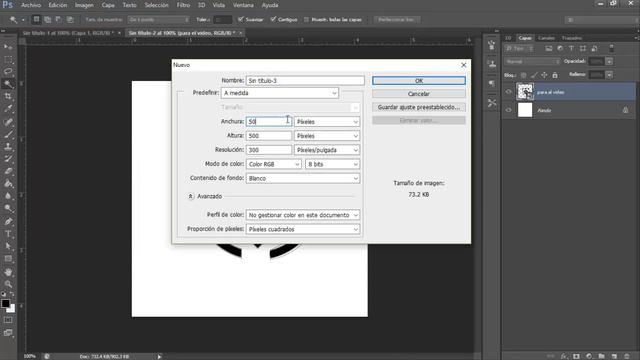Open Resolución units dropdown
Screen dimensions: 640x360
click(327, 150)
